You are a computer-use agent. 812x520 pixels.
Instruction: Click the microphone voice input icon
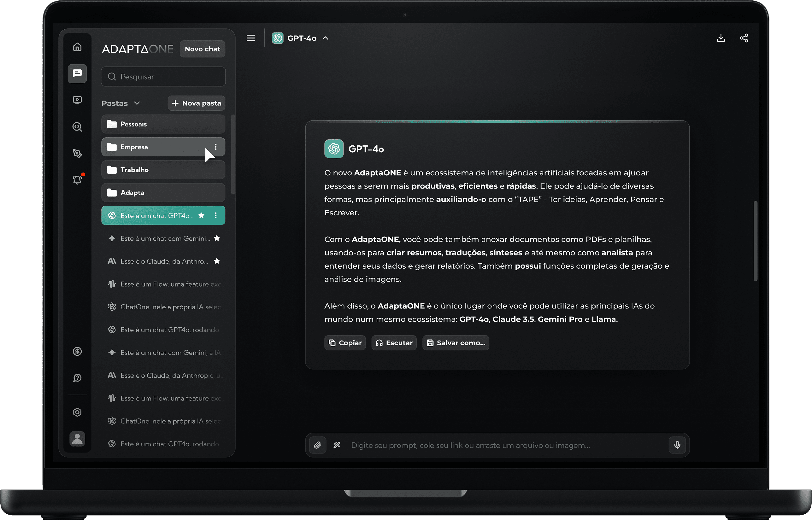[x=677, y=445]
